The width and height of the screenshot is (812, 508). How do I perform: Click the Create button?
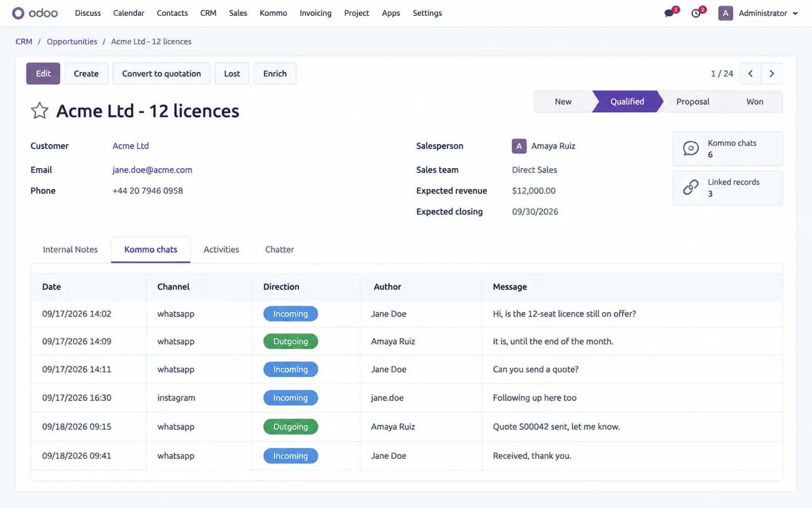click(x=86, y=74)
